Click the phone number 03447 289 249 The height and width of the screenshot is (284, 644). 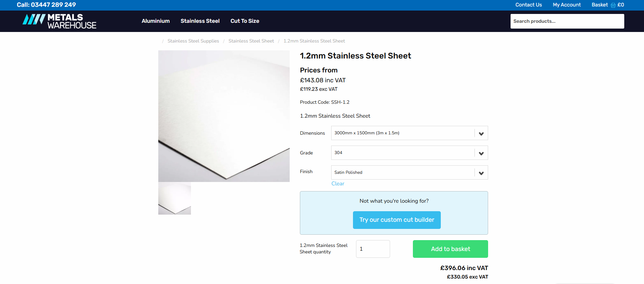click(53, 5)
